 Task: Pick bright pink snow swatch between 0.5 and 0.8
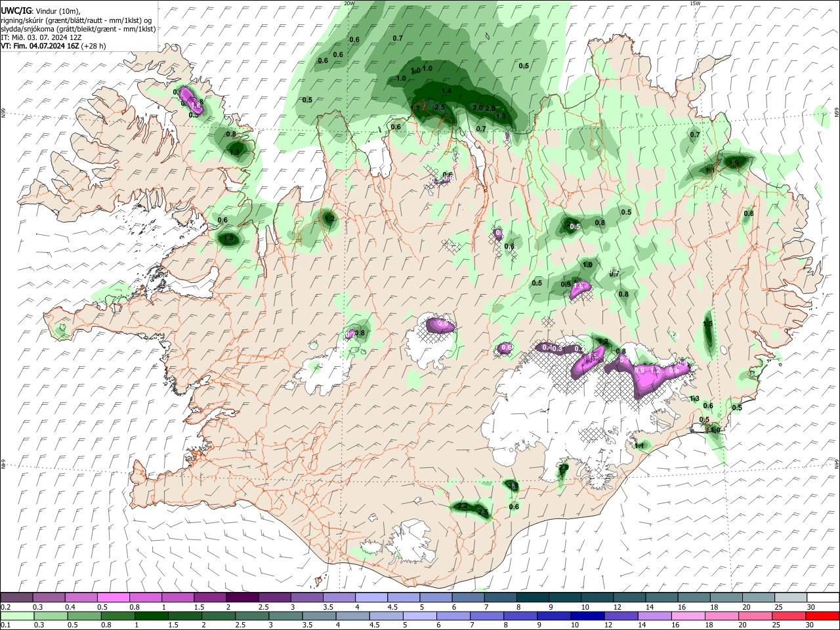tap(114, 597)
